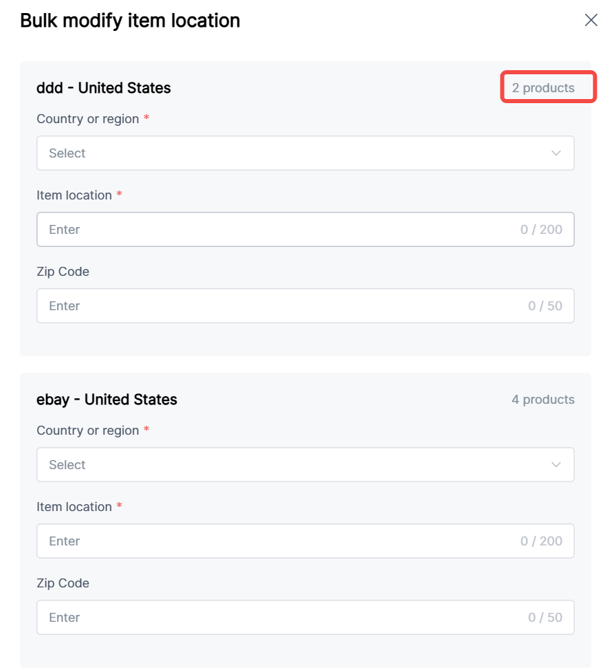Open Country or region select for ebay
Screen dimensions: 616x672
click(296, 465)
